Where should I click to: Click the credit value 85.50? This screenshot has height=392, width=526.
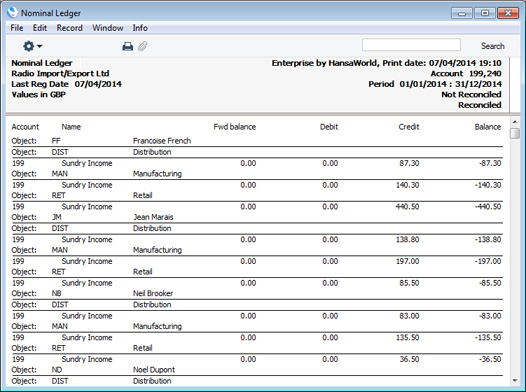(409, 283)
